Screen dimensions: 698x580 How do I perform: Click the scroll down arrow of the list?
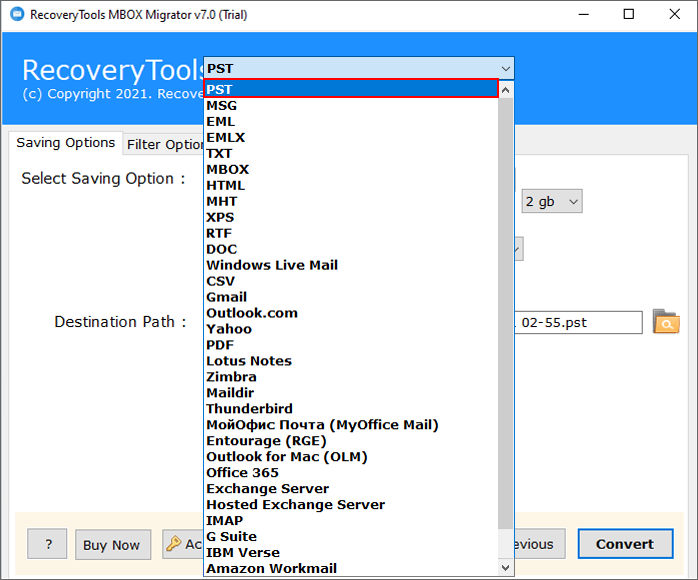505,568
